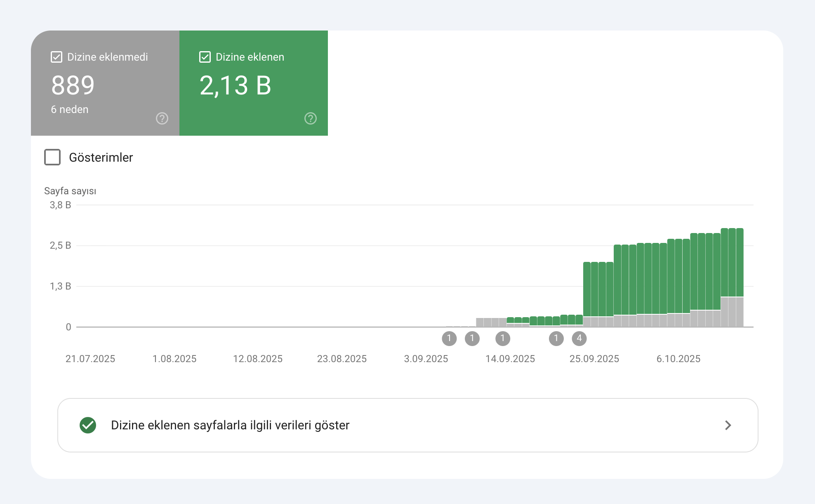The width and height of the screenshot is (815, 504).
Task: Enable the Gösterimler checkbox
Action: click(x=52, y=157)
